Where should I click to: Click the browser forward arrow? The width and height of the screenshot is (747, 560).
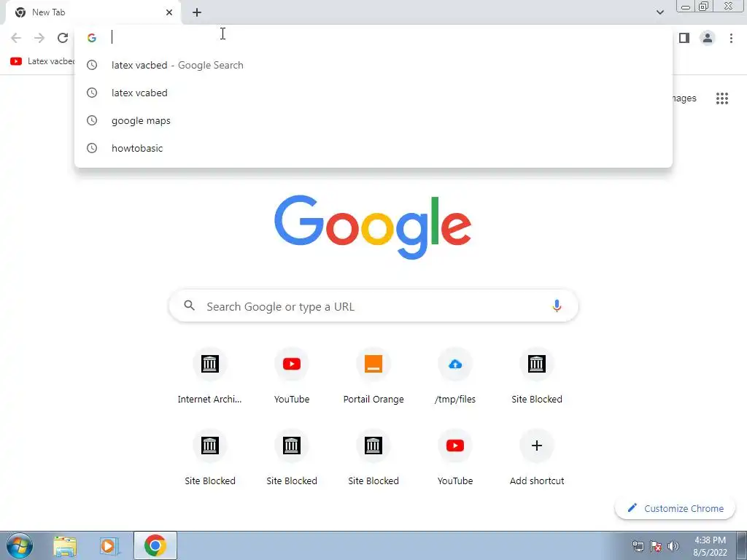(39, 38)
